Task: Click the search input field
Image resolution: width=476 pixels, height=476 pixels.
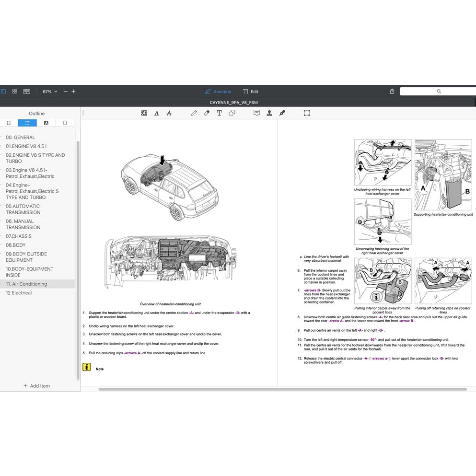Action: [438, 91]
